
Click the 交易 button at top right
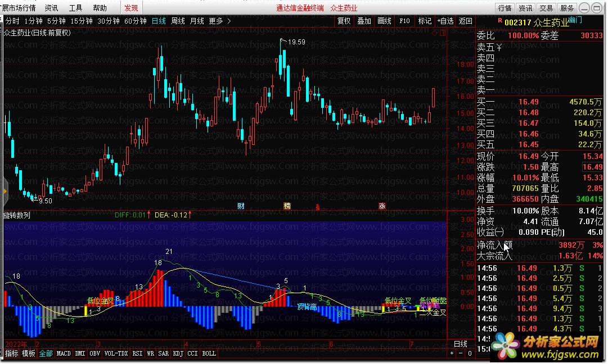546,8
